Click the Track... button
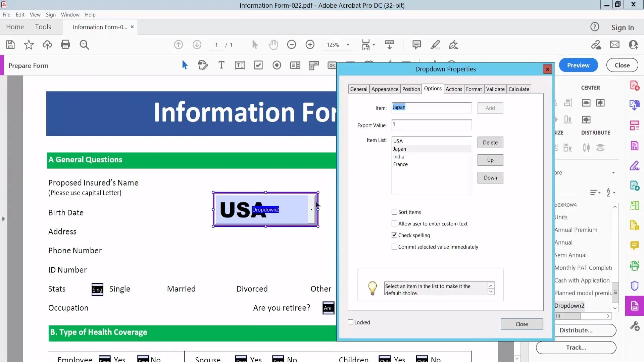The image size is (644, 362). click(x=576, y=348)
